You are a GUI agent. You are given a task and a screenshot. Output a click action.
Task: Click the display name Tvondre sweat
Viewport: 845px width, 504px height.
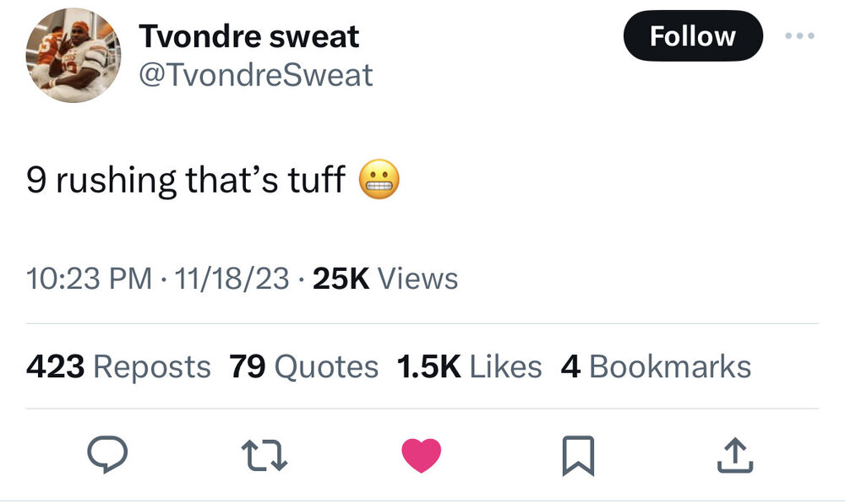tap(248, 36)
